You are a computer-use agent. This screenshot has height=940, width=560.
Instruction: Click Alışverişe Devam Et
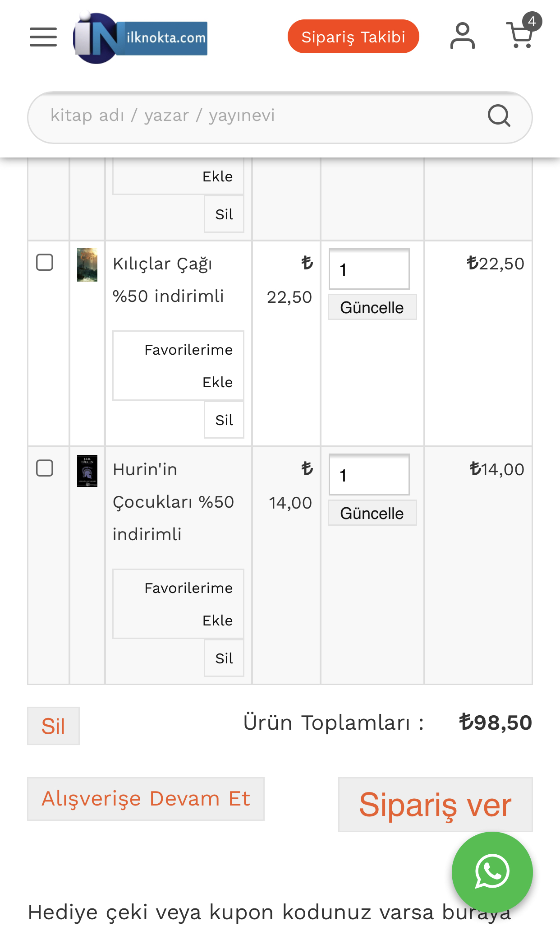(146, 799)
